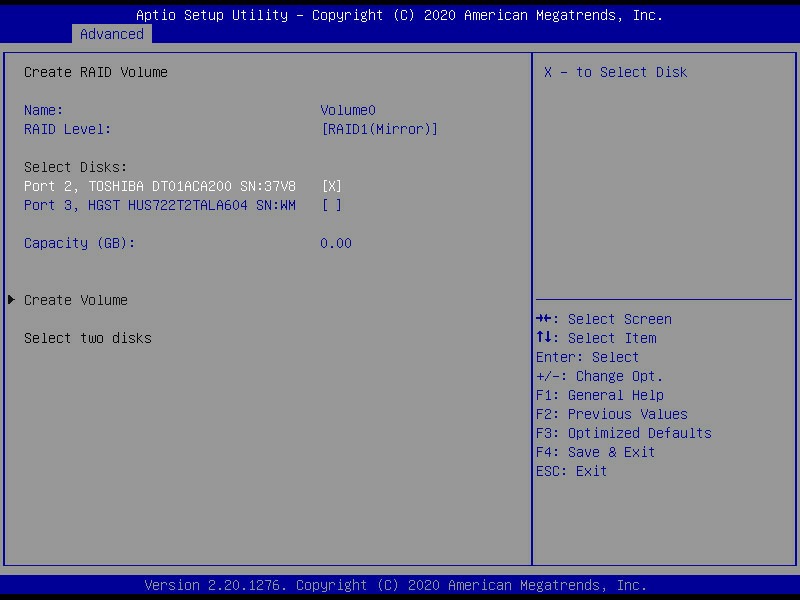The image size is (800, 600).
Task: Click the Capacity value 0.00
Action: [x=336, y=243]
